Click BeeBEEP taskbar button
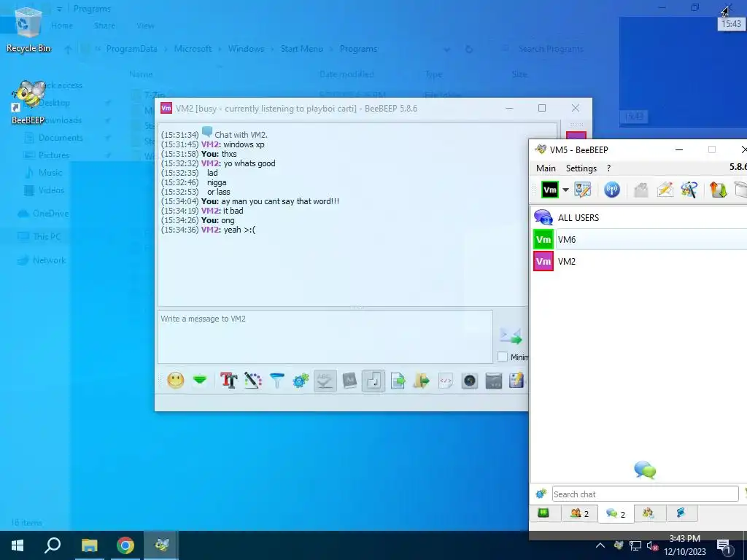This screenshot has height=560, width=747. pyautogui.click(x=161, y=545)
